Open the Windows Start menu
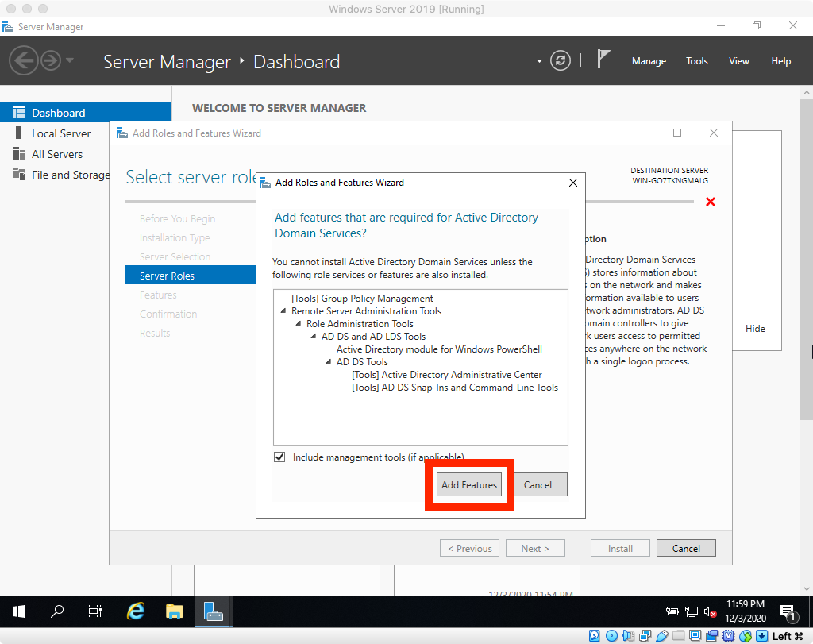Screen dimensions: 813x644 (19, 611)
